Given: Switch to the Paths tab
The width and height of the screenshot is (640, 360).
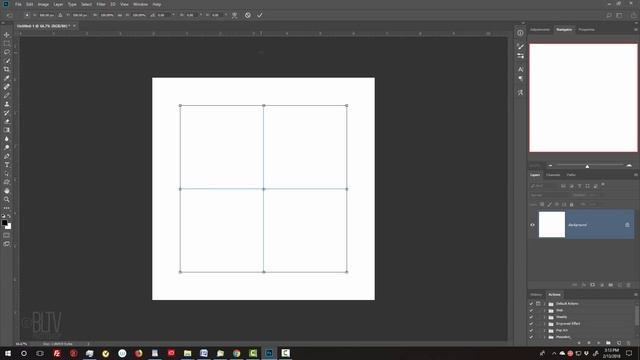Looking at the screenshot, I should 571,175.
